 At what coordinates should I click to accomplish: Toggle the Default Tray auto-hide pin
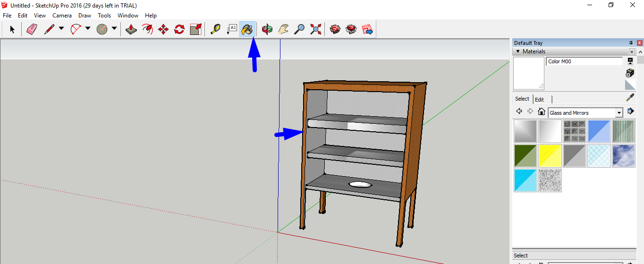coord(631,43)
